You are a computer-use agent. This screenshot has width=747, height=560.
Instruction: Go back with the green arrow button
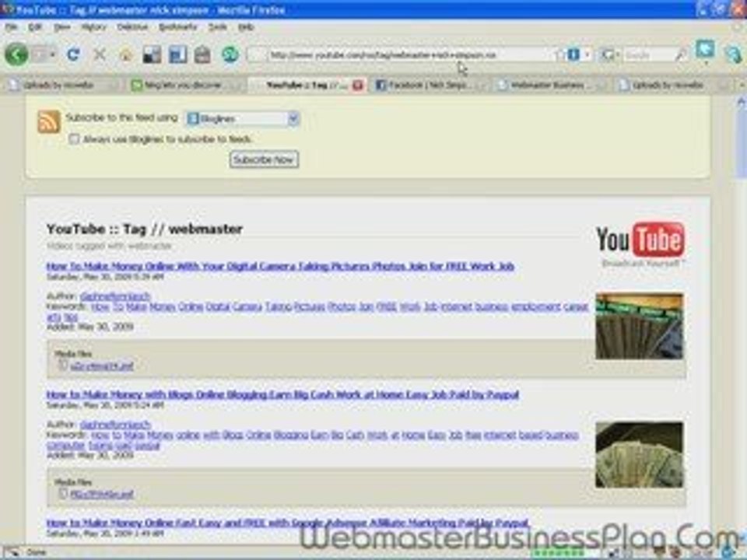(x=16, y=54)
